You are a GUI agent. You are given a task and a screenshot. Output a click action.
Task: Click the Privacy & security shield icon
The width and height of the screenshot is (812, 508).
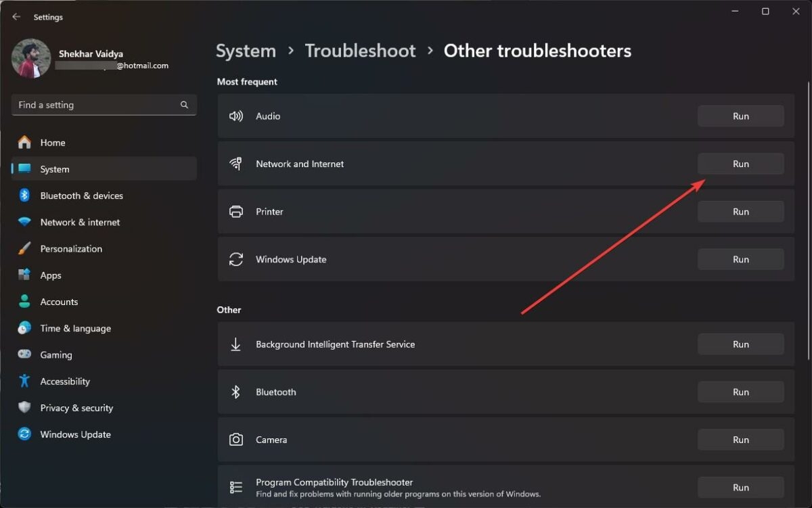24,408
